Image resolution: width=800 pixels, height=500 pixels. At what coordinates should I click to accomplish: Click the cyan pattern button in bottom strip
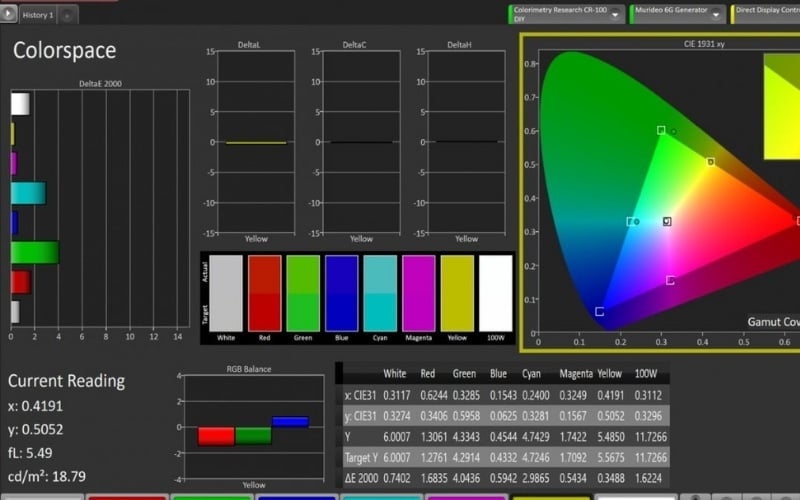[x=381, y=497]
